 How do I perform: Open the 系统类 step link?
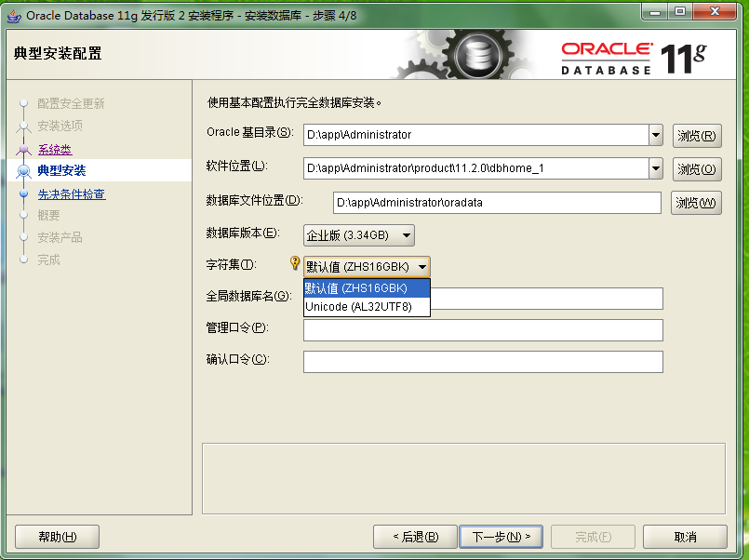coord(55,150)
